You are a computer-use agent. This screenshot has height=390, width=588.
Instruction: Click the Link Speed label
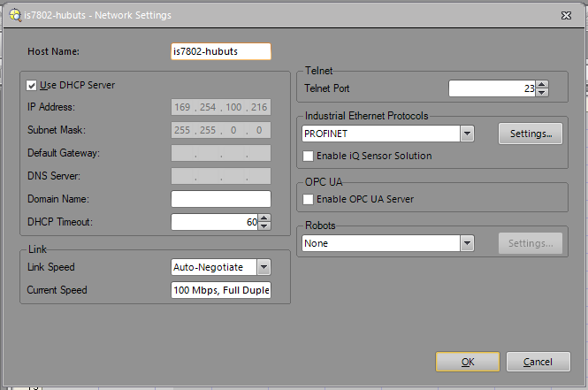(51, 267)
